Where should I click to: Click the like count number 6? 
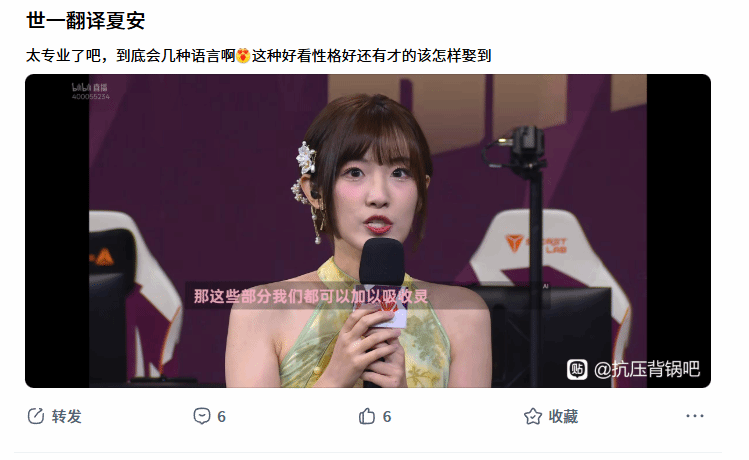pyautogui.click(x=387, y=417)
